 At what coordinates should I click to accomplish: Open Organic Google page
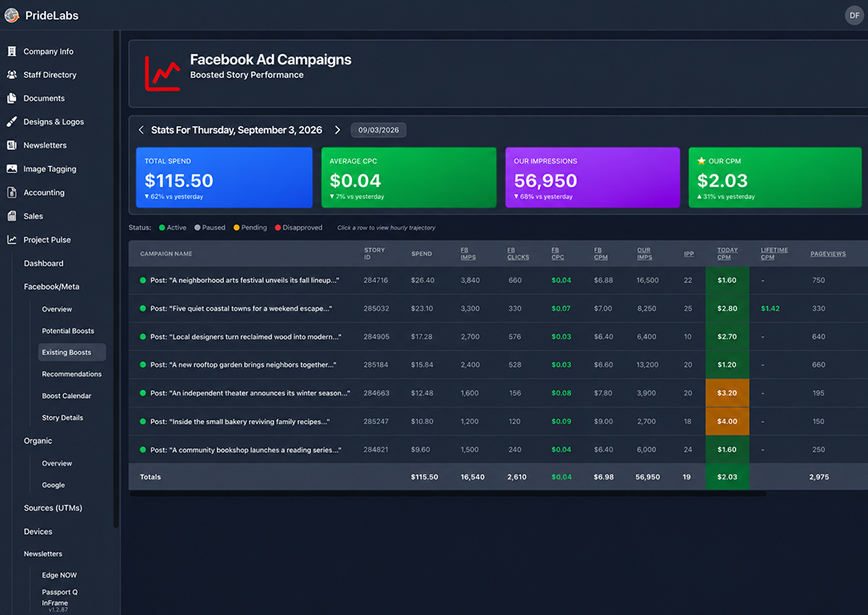(53, 485)
